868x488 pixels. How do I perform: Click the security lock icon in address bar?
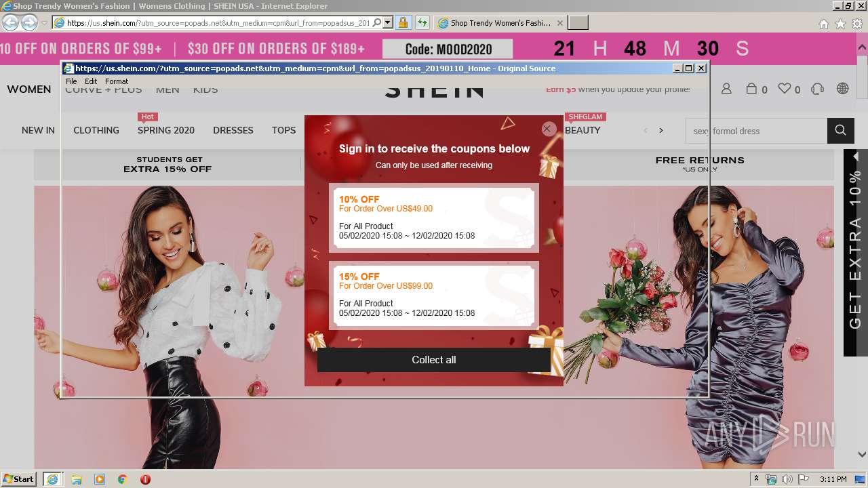[x=403, y=22]
